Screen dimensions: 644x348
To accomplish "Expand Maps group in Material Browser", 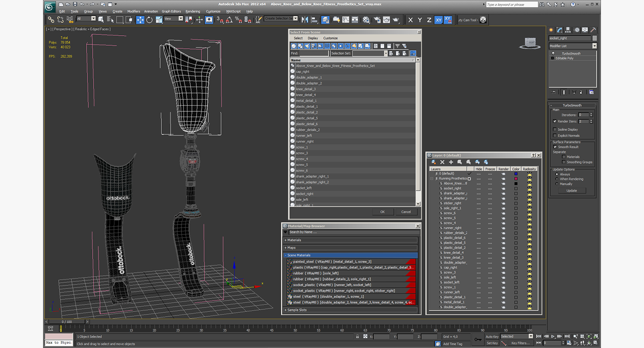I will point(351,248).
